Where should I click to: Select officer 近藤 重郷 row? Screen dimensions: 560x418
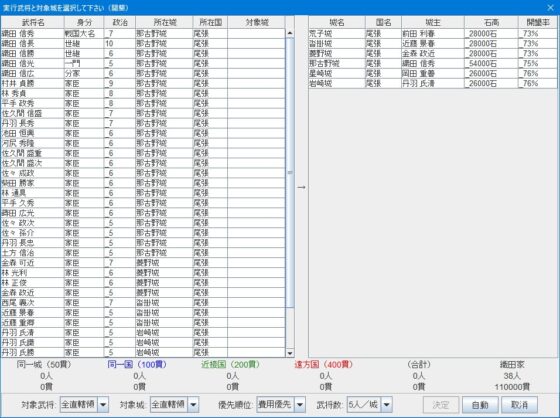click(x=143, y=323)
